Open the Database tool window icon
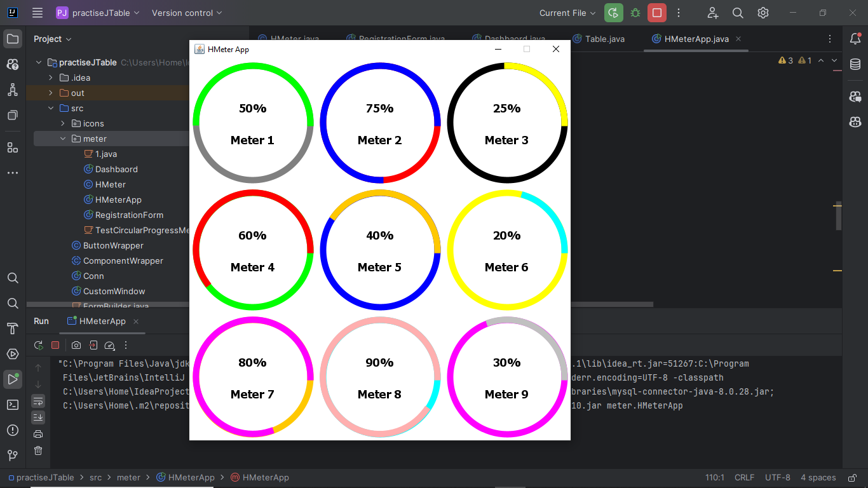Image resolution: width=868 pixels, height=488 pixels. pyautogui.click(x=855, y=64)
